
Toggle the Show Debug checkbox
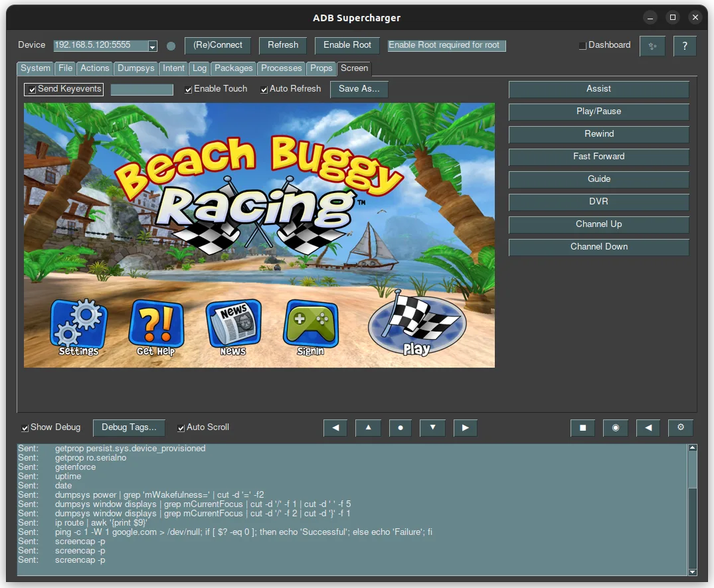25,428
